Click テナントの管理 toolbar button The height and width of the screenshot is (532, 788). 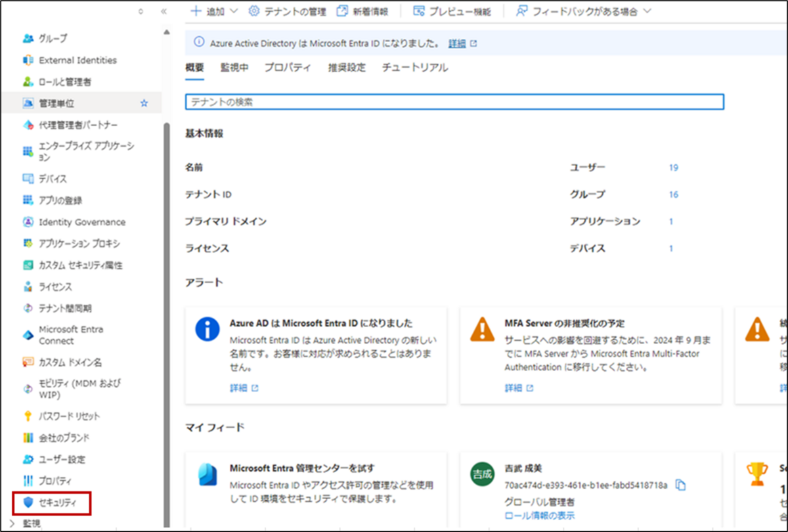[x=287, y=11]
